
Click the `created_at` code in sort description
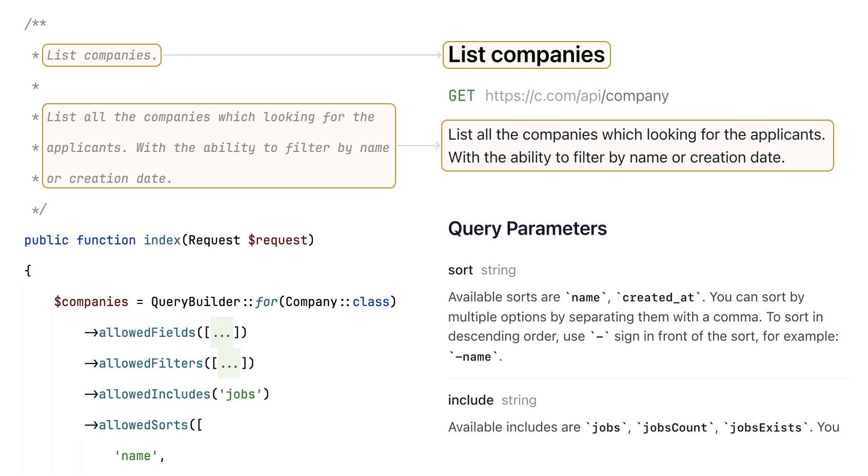point(658,297)
